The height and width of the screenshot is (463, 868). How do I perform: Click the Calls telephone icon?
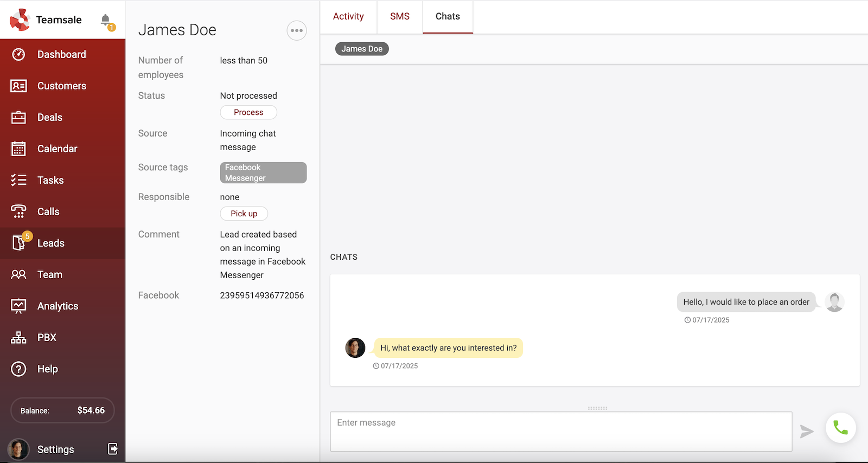click(18, 211)
